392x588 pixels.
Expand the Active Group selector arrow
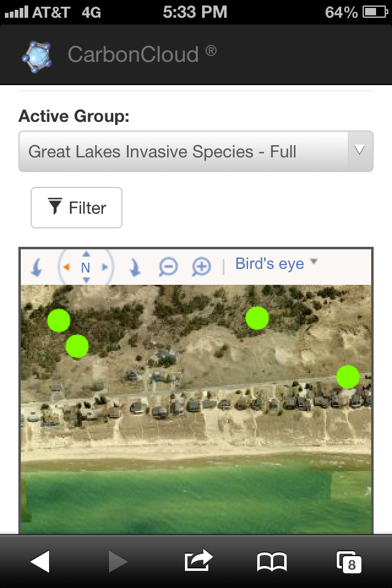click(360, 151)
